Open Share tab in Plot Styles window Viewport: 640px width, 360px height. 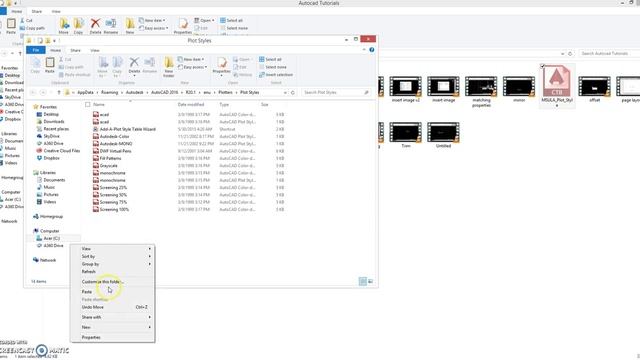pos(76,50)
